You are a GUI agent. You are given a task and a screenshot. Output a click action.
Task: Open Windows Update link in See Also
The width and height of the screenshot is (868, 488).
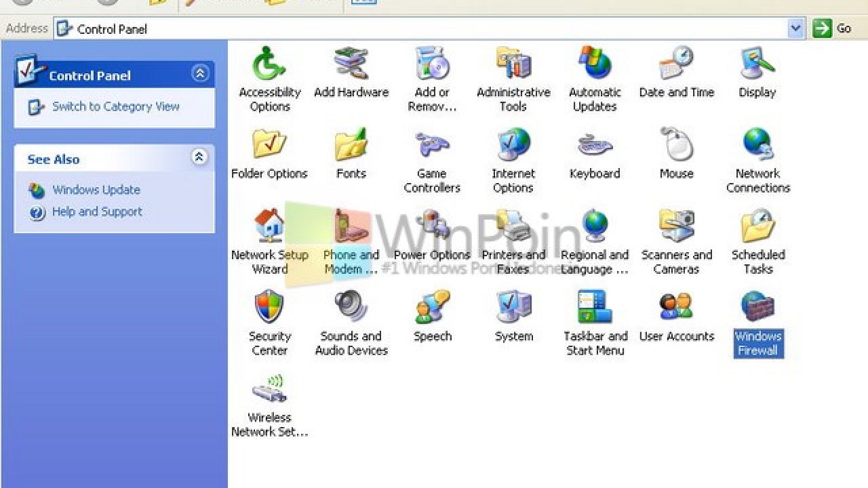tap(96, 190)
